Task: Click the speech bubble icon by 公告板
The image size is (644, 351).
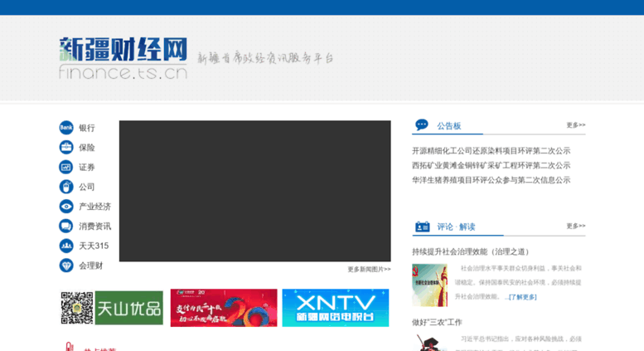Action: pyautogui.click(x=422, y=124)
